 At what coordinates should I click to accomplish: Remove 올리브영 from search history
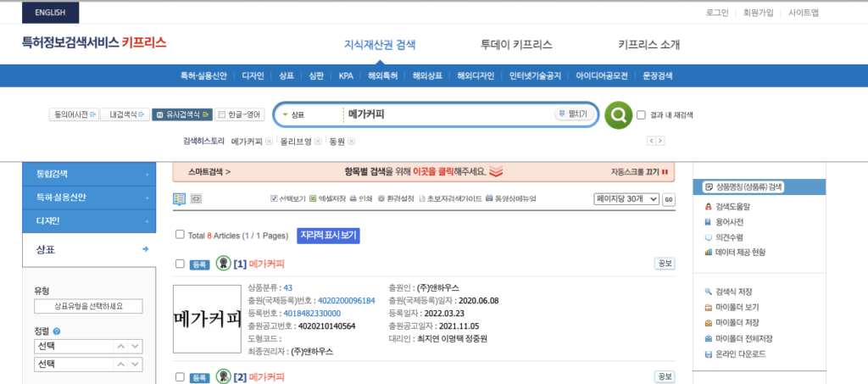pyautogui.click(x=318, y=142)
